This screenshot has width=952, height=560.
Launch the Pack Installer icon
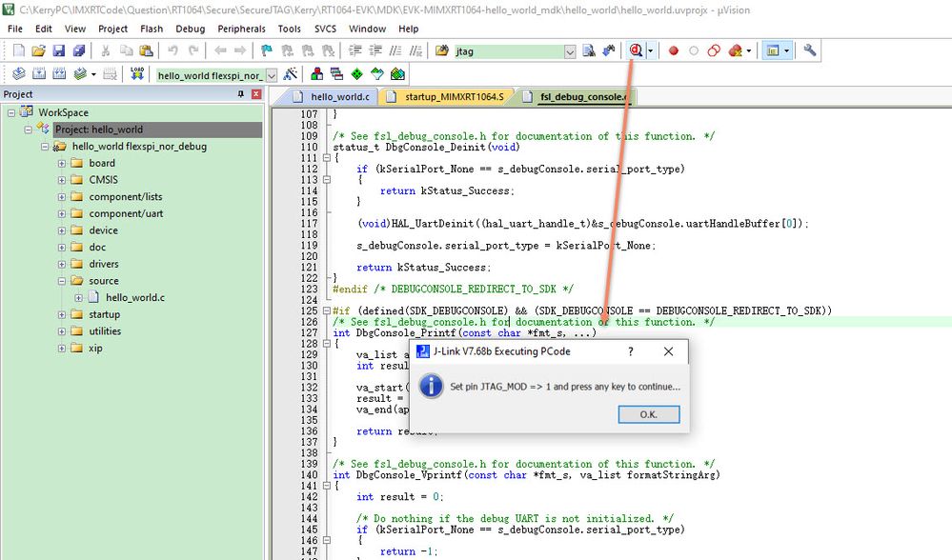(397, 74)
